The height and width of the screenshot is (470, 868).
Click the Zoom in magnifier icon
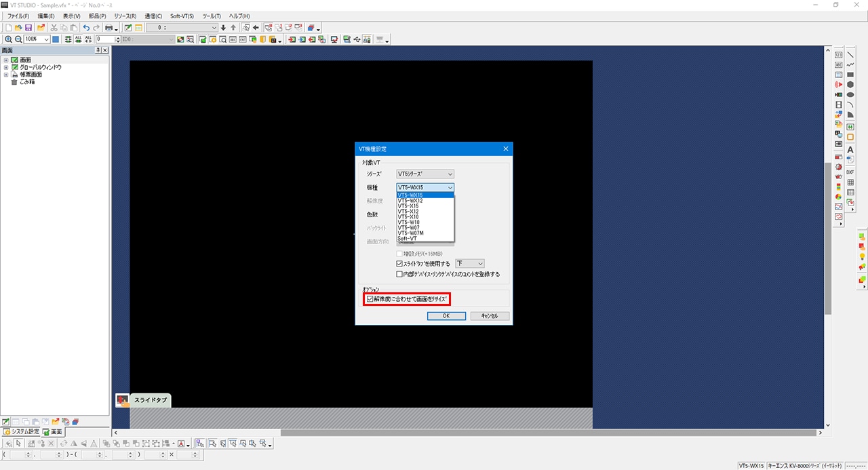click(8, 39)
